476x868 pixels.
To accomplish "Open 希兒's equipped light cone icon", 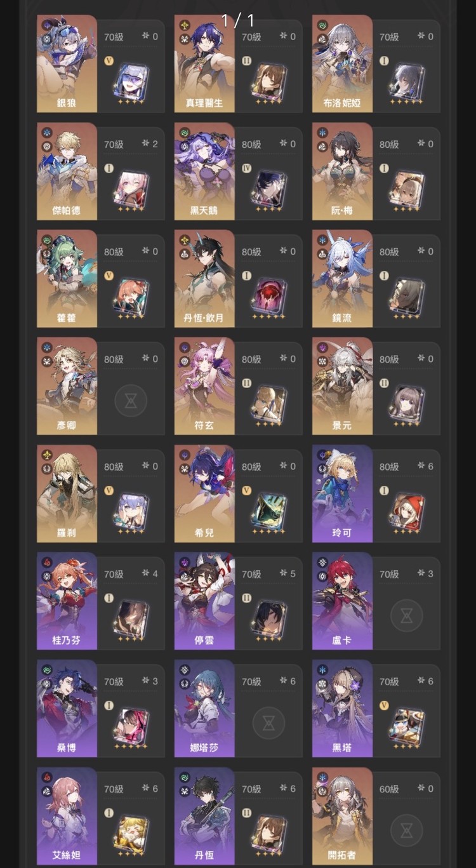I will pos(268,511).
